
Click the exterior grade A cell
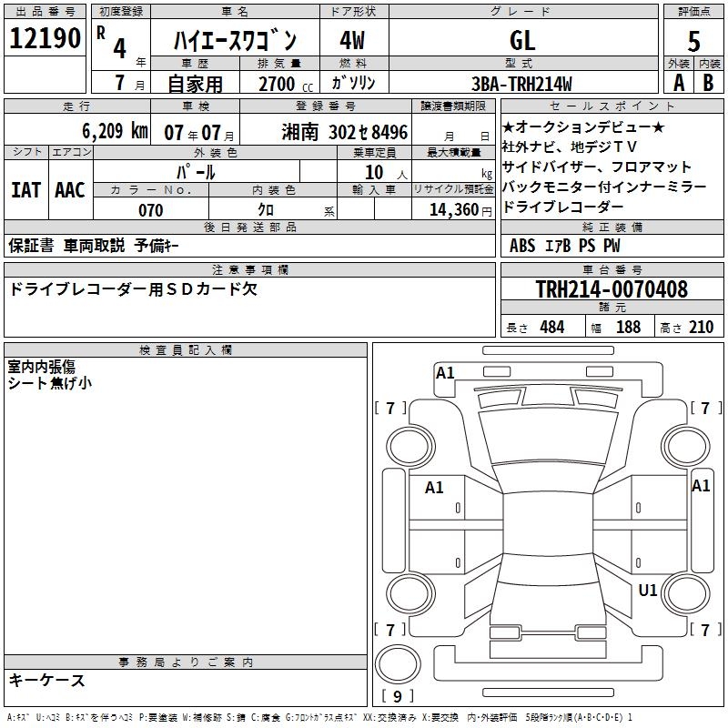tap(678, 83)
